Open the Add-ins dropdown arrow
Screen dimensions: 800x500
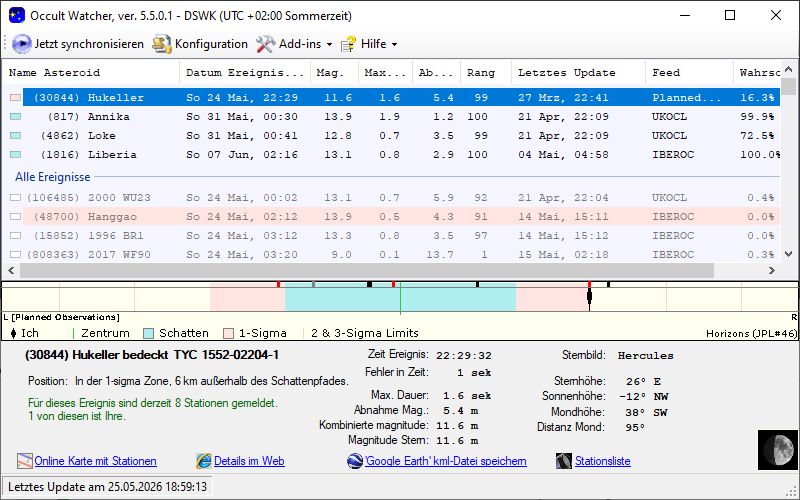coord(329,45)
